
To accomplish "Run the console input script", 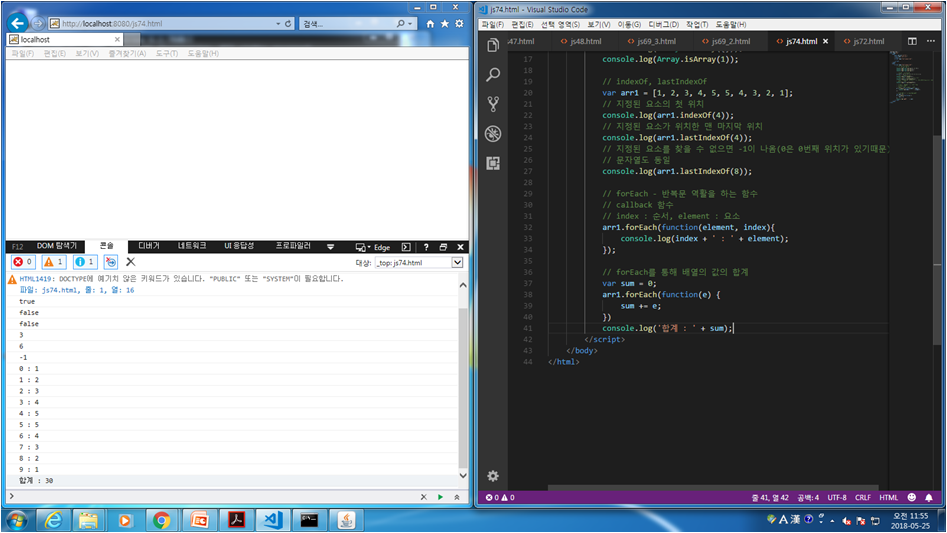I will pos(440,497).
